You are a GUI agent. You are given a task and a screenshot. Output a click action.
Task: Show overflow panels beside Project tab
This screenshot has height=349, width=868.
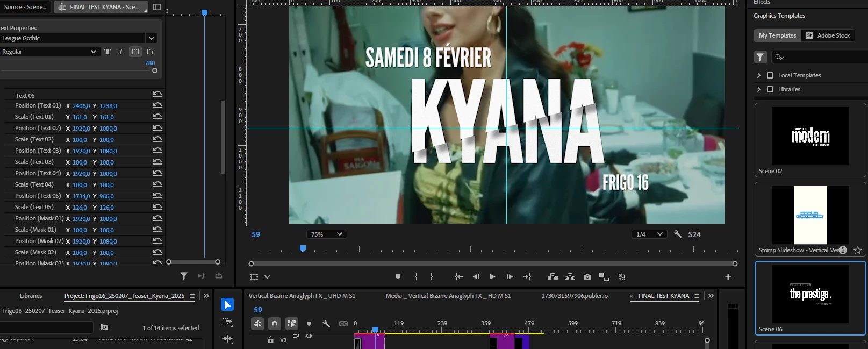pyautogui.click(x=206, y=296)
